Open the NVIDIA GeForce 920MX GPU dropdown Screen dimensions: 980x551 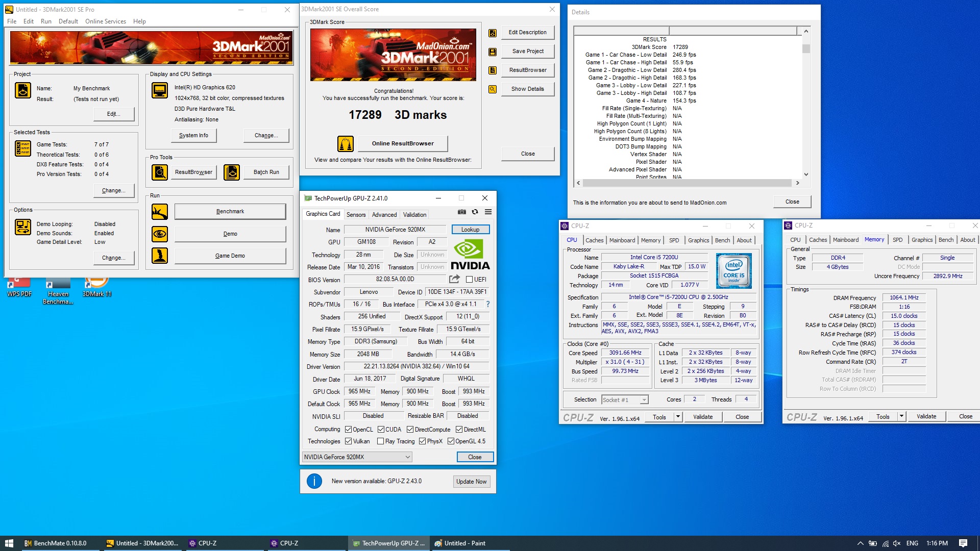[x=357, y=457]
